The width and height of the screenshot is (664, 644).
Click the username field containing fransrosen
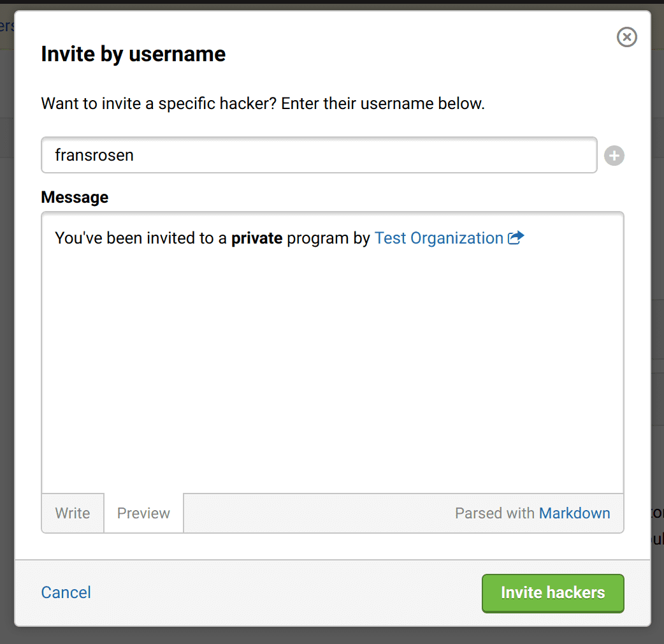pyautogui.click(x=319, y=155)
